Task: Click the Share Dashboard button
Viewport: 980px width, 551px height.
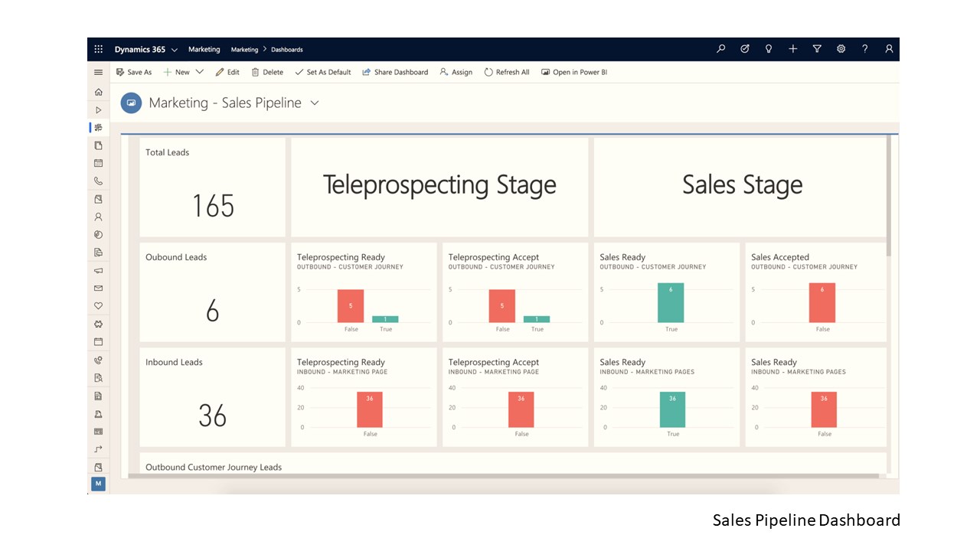Action: [395, 72]
